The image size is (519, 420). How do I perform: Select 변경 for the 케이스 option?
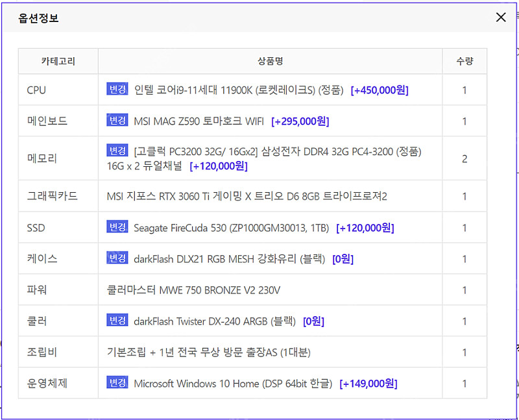click(x=117, y=258)
